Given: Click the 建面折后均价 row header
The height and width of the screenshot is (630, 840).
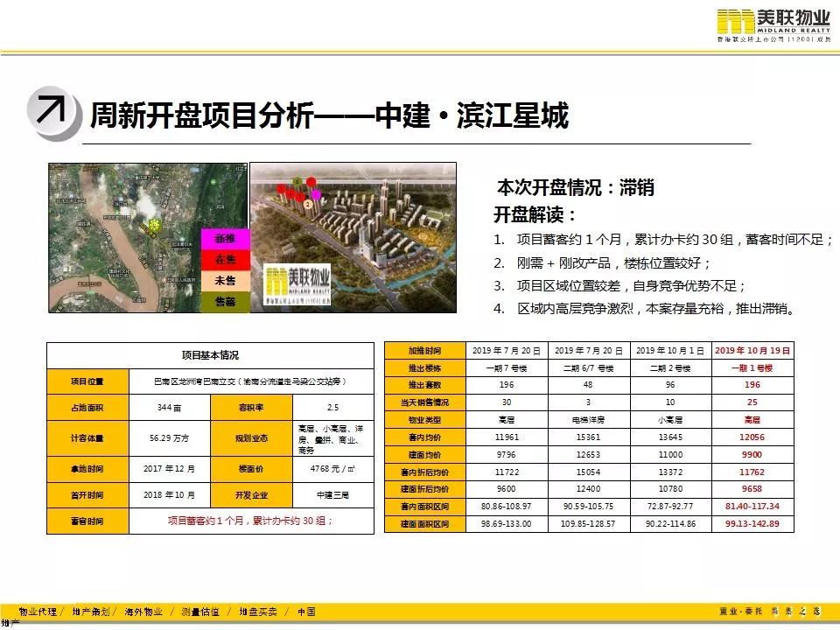Looking at the screenshot, I should coord(425,489).
